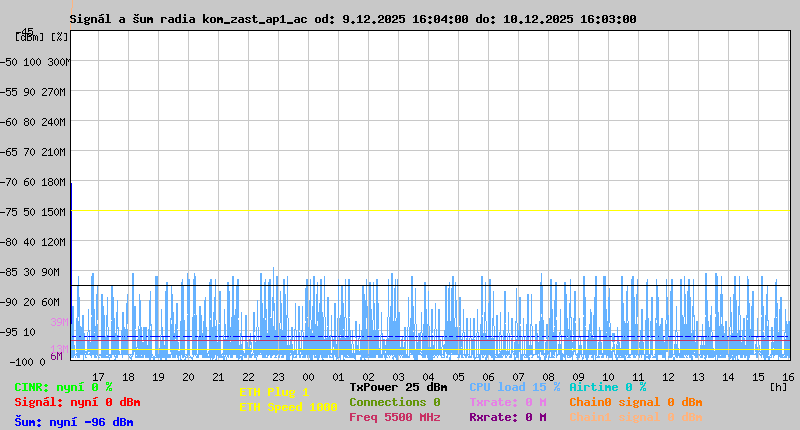Click the yellow horizontal line in the graph
800x430 pixels.
point(430,211)
